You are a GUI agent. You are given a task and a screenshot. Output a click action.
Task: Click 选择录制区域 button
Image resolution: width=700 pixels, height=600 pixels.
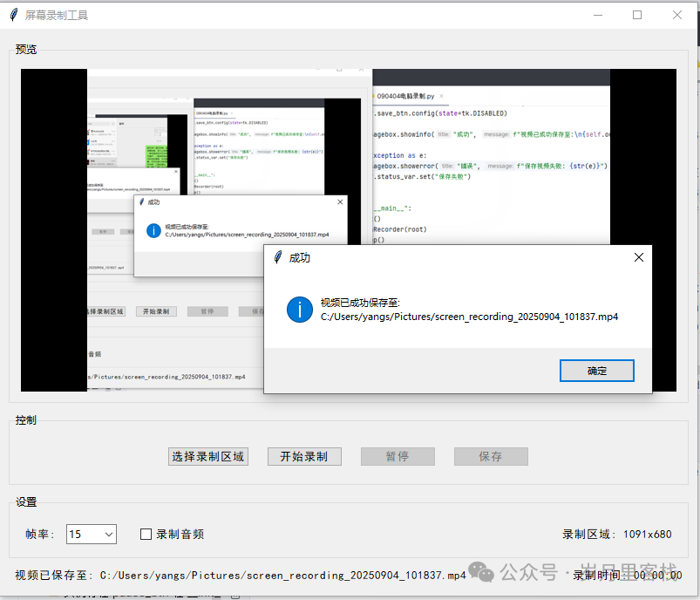(208, 457)
